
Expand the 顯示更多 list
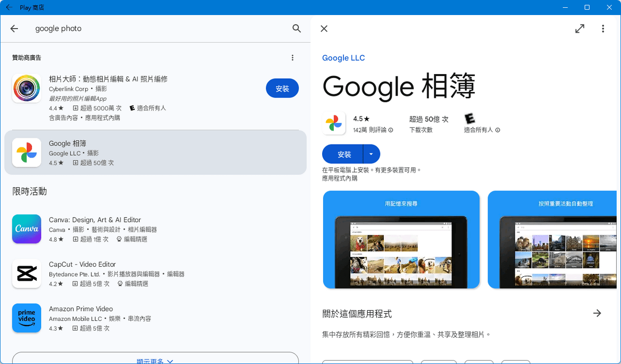[155, 359]
